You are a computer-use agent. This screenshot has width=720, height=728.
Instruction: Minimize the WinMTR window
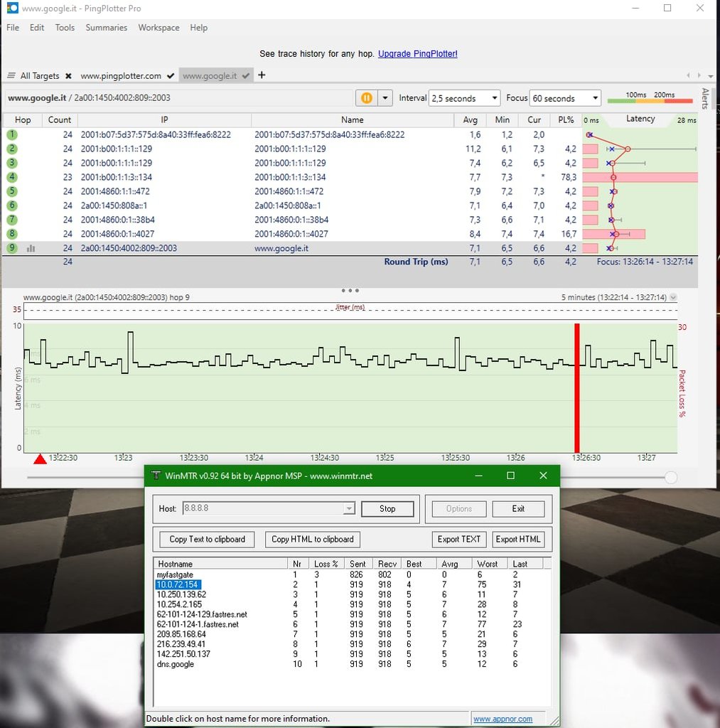[x=478, y=476]
